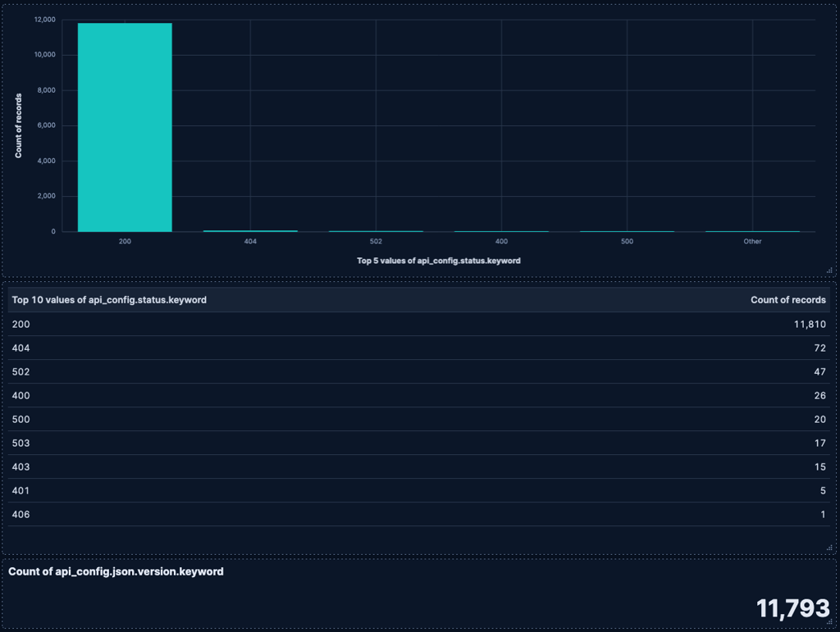The image size is (840, 632).
Task: Select the count cell 5
Action: coord(823,491)
